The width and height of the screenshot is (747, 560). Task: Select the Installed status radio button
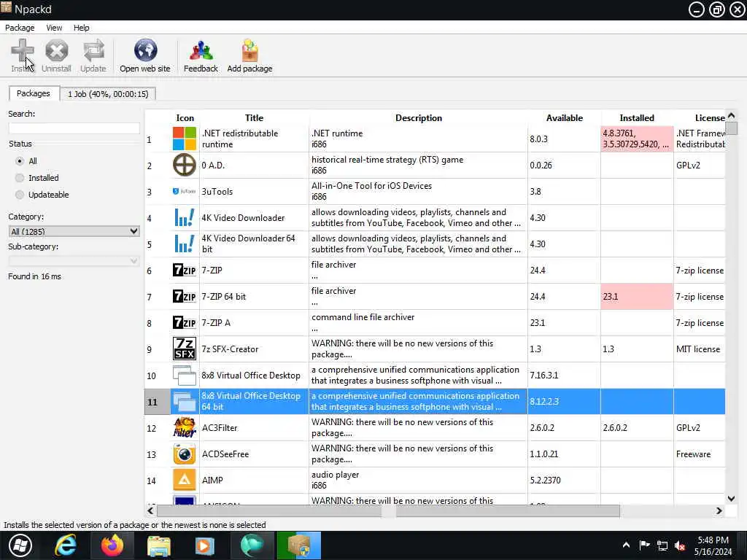(20, 178)
